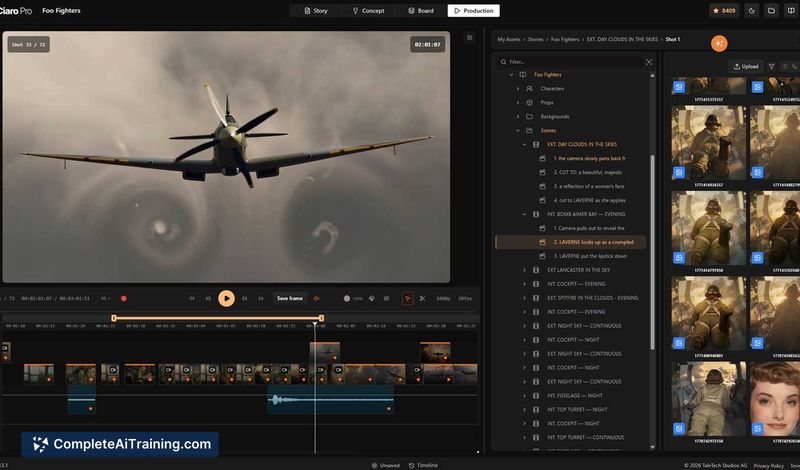The width and height of the screenshot is (800, 470).
Task: Collapse INT. BOMB AIMER BAY — EVENING scene
Action: pos(524,214)
